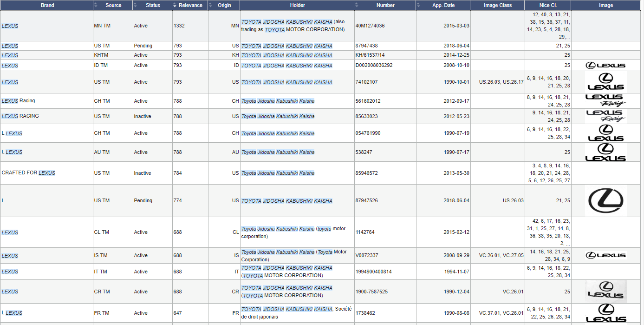Sort by Origin using its arrow icon

(x=210, y=5)
